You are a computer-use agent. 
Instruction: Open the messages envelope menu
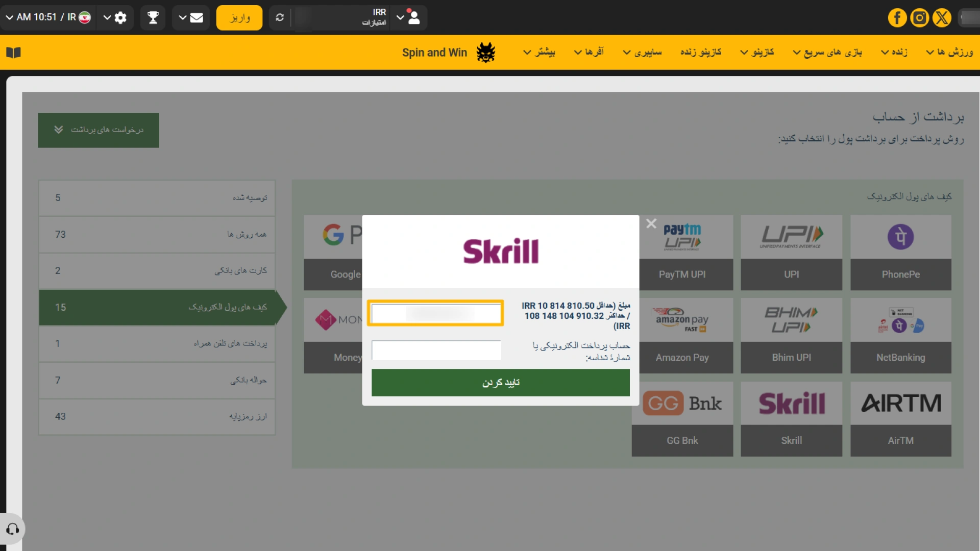(191, 17)
